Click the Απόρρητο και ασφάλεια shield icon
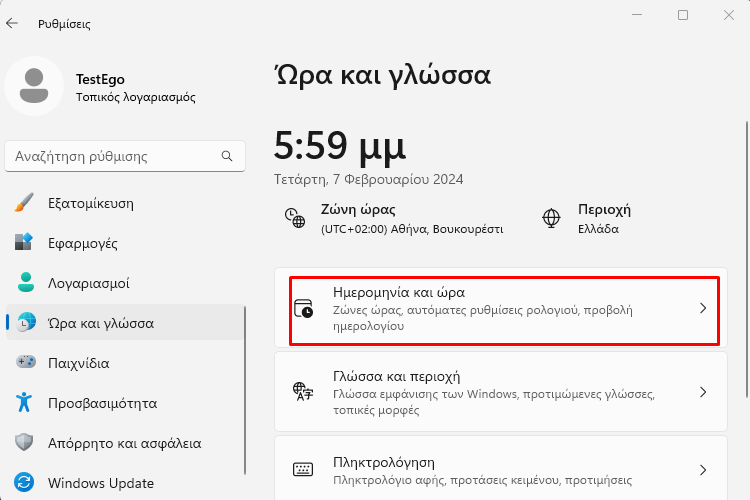The height and width of the screenshot is (500, 750). tap(24, 443)
